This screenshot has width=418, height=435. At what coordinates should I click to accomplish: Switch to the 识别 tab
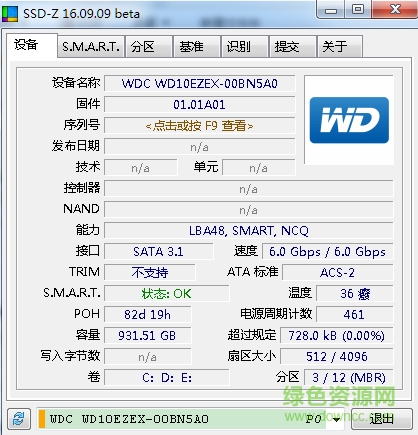point(245,47)
